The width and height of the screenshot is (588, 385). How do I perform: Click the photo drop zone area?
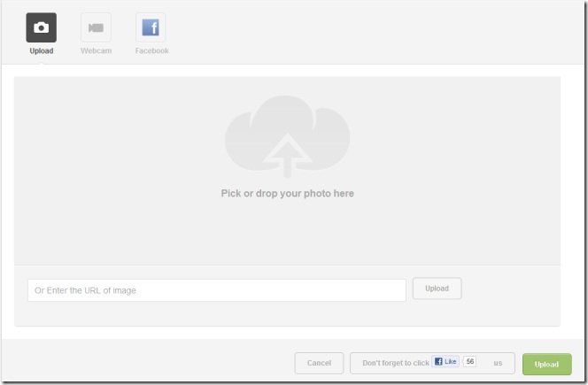click(287, 171)
